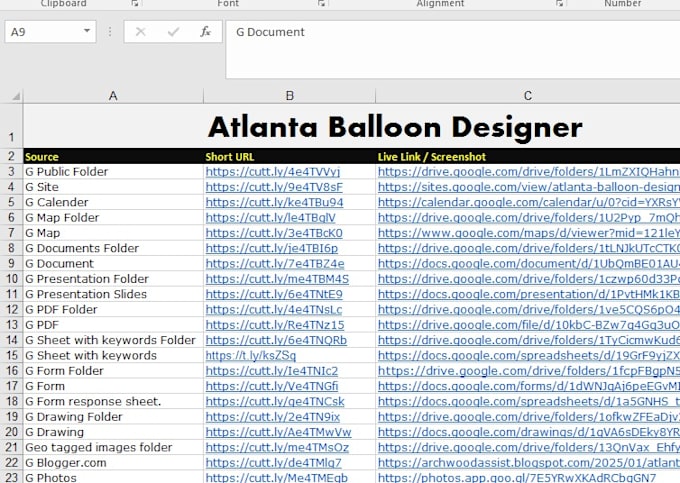Select the Atlanta Balloon Designer title cell
The width and height of the screenshot is (680, 483).
(x=352, y=126)
